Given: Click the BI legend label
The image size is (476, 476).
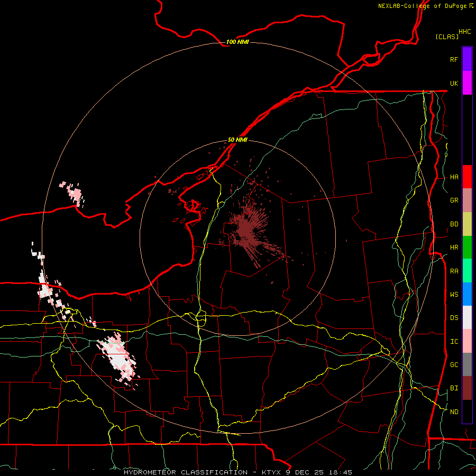Looking at the screenshot, I should pos(454,388).
